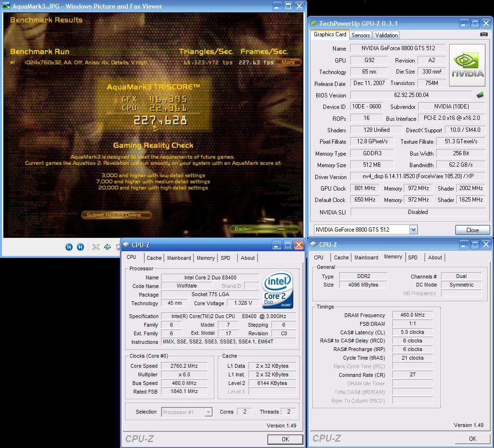The height and width of the screenshot is (448, 494).
Task: Click the NVIDIA SLI Disabled field
Action: pyautogui.click(x=418, y=212)
